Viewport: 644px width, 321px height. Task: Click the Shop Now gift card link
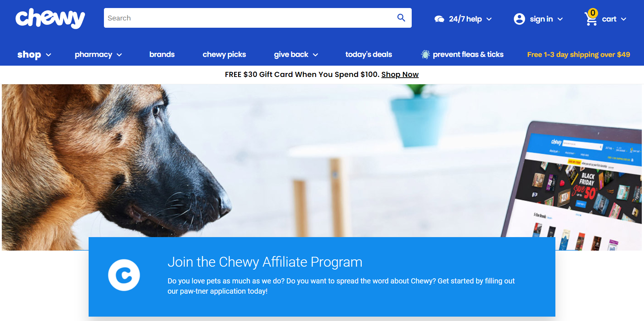click(400, 74)
